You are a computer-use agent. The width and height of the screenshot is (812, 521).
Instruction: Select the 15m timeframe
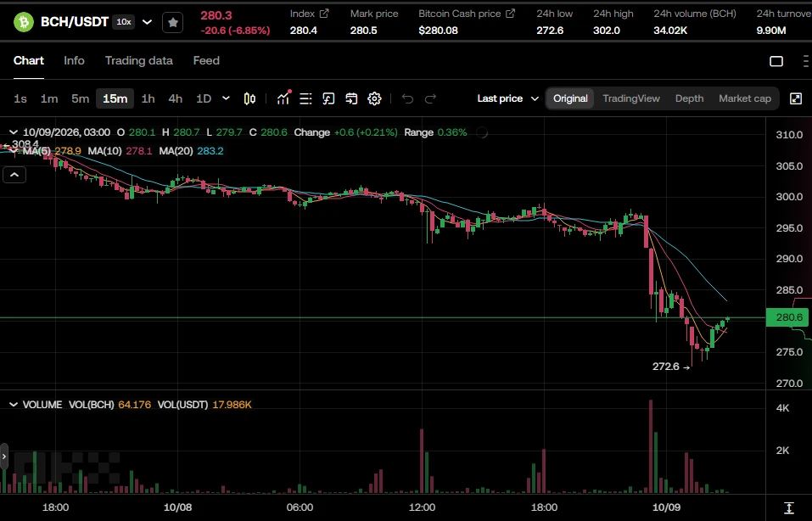pos(115,98)
